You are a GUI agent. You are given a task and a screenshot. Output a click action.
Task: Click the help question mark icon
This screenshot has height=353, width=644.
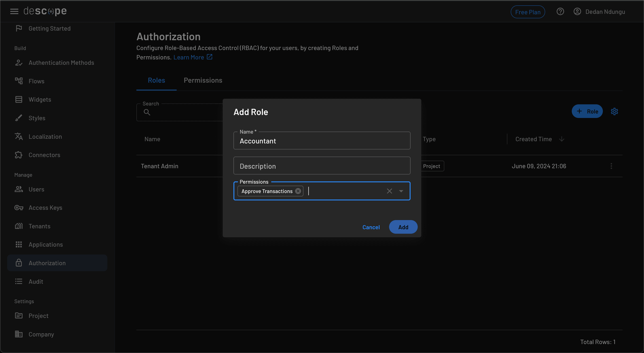(x=560, y=11)
